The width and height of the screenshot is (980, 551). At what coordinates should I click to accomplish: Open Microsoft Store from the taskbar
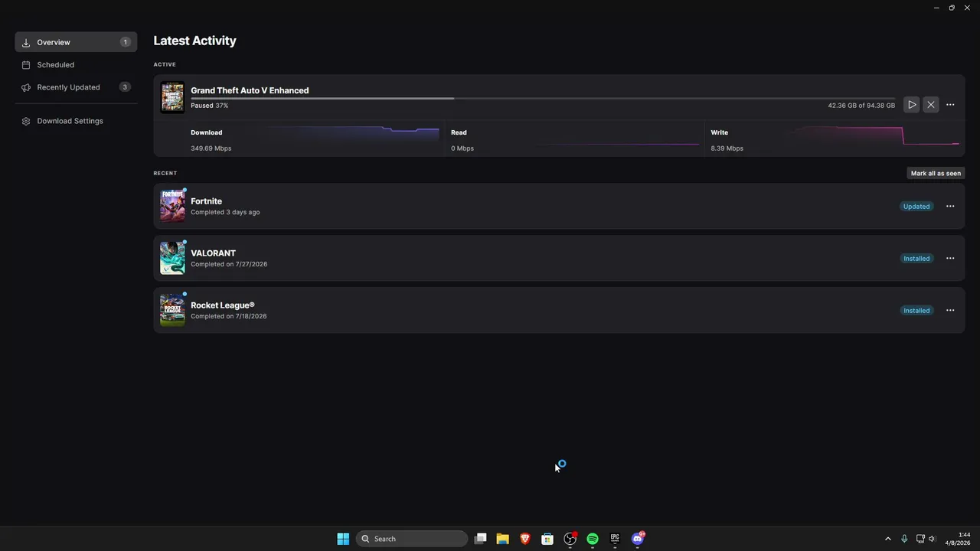[547, 539]
